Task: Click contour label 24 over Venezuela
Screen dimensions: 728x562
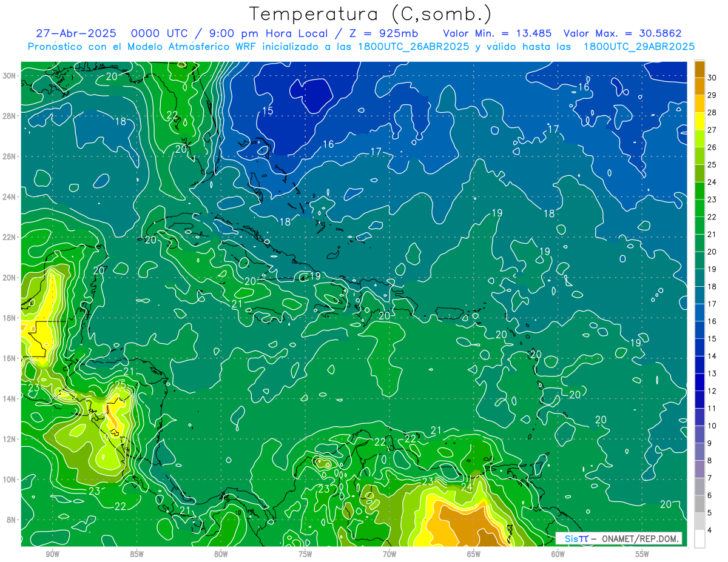Action: 467,487
